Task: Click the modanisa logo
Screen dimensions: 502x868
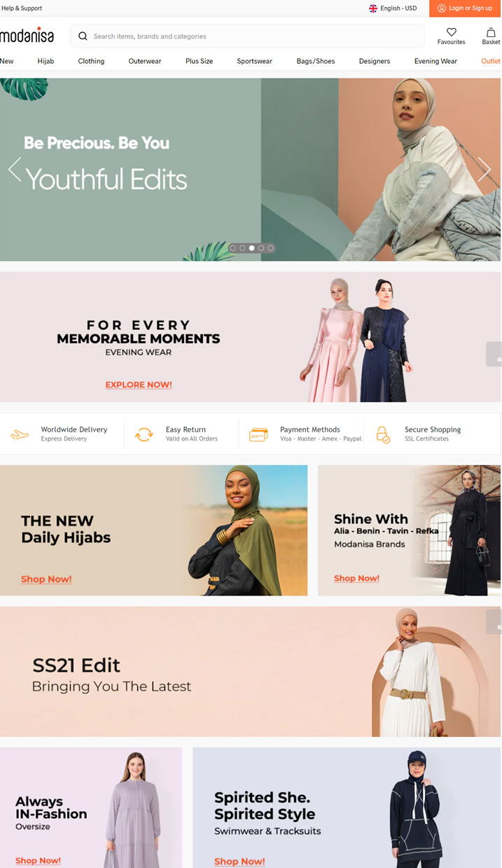Action: click(x=27, y=36)
